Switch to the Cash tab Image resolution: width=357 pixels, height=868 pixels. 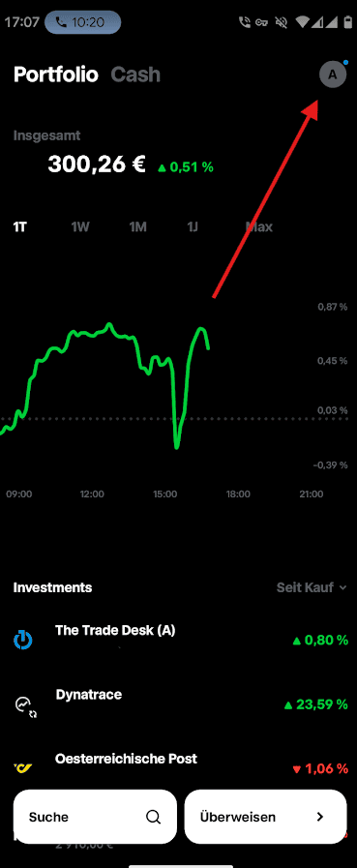(135, 75)
